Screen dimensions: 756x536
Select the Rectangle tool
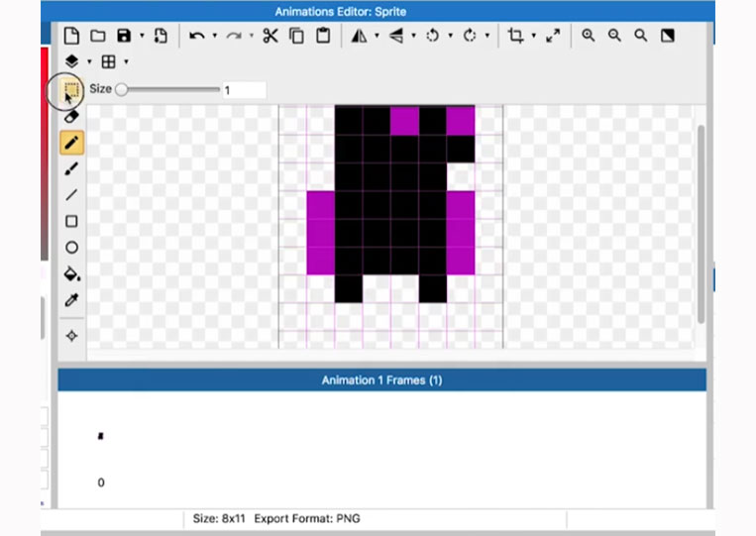point(71,221)
